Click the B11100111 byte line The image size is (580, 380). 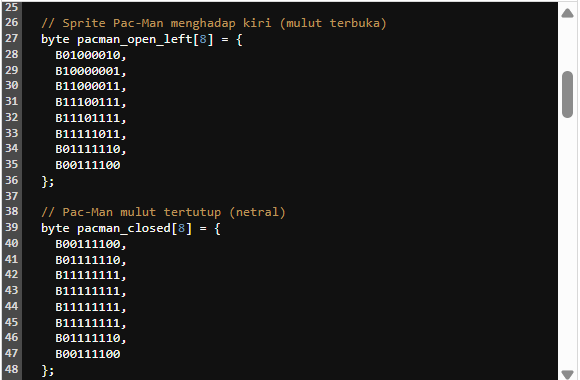[91, 102]
